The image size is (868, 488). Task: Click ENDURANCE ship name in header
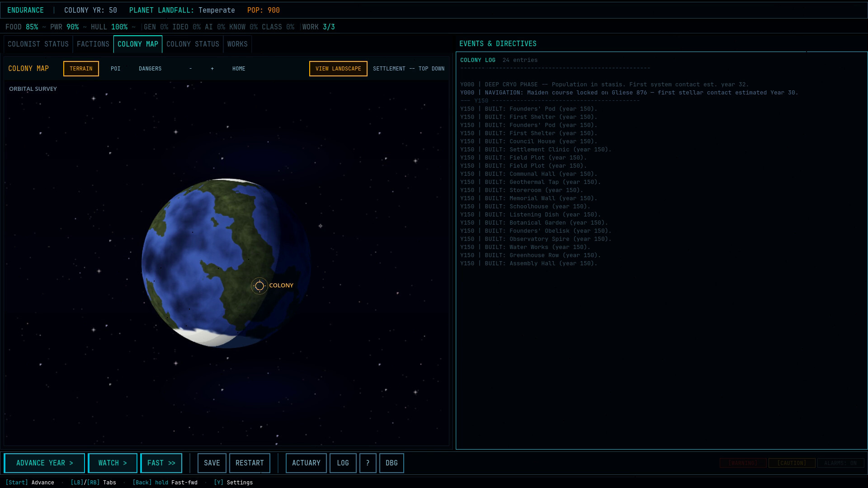click(x=25, y=10)
